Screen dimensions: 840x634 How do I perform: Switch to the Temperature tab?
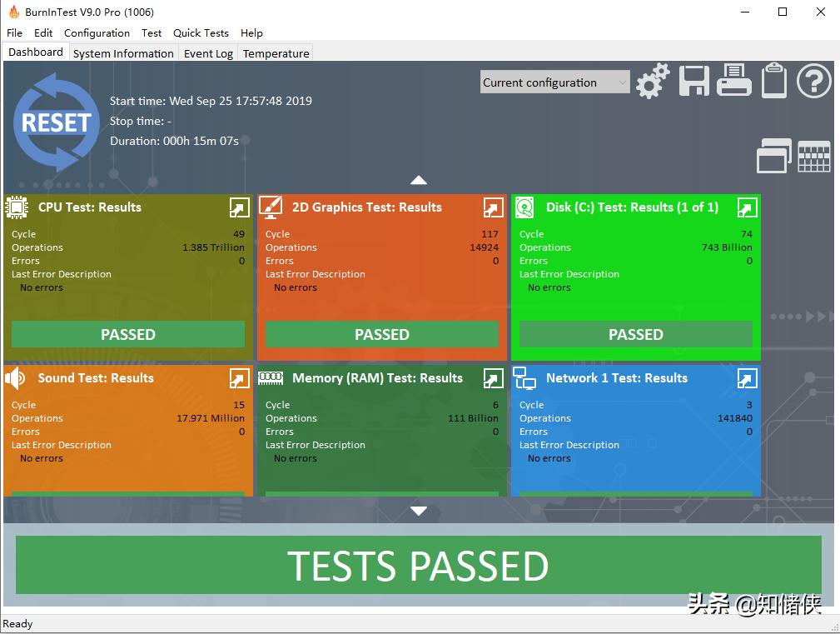point(276,53)
